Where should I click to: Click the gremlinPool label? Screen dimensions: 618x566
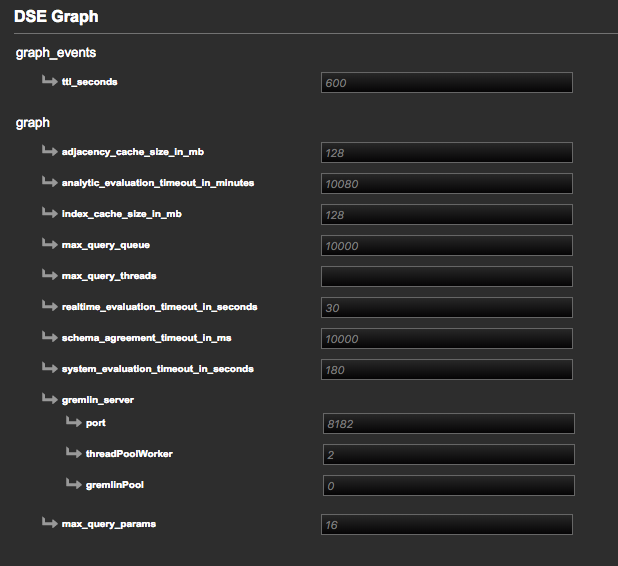click(x=115, y=485)
